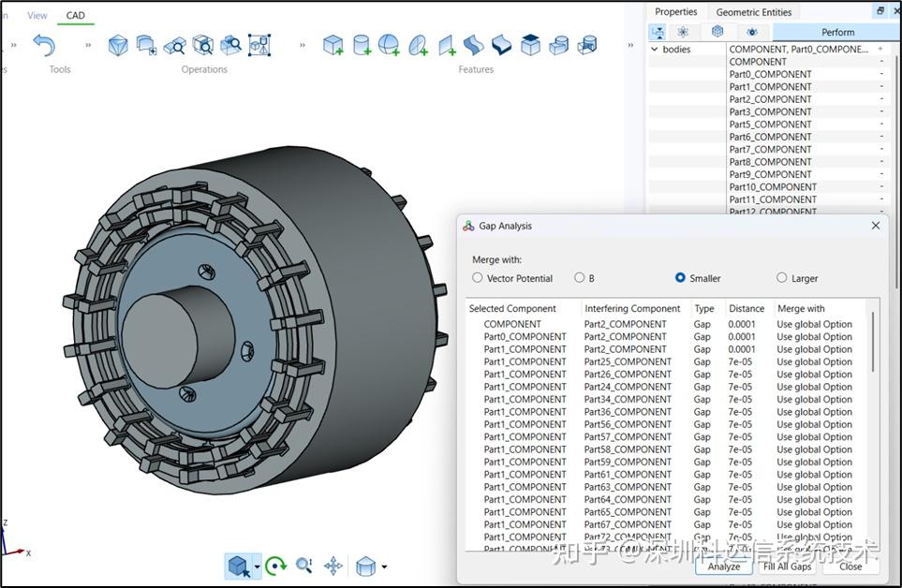Click the eye icon in Properties toolbar
The width and height of the screenshot is (902, 588).
coord(752,32)
